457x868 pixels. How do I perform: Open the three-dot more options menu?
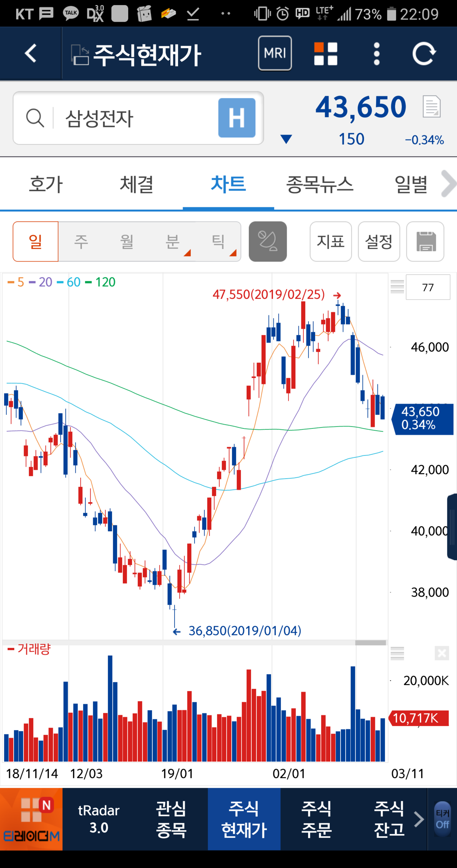tap(376, 54)
